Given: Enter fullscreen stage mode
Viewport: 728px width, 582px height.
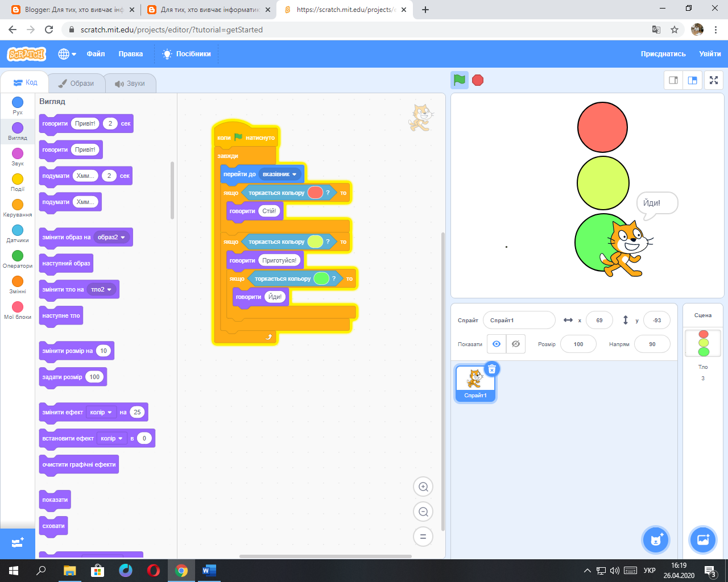Looking at the screenshot, I should click(x=713, y=80).
